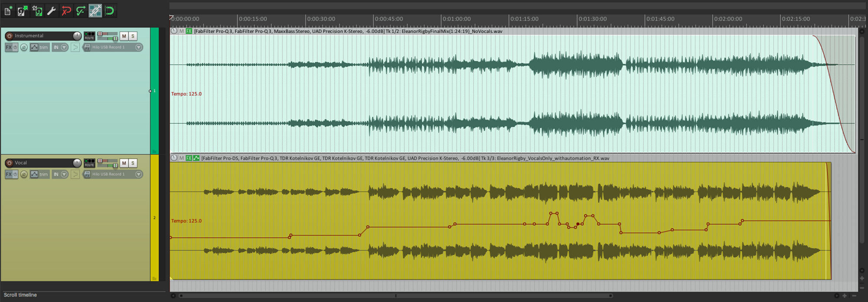
Task: Click the Instrumental track's ROUTE button
Action: coord(89,36)
